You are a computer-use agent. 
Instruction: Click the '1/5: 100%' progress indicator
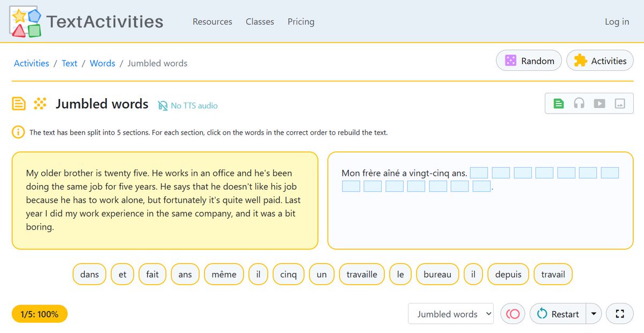pyautogui.click(x=39, y=314)
